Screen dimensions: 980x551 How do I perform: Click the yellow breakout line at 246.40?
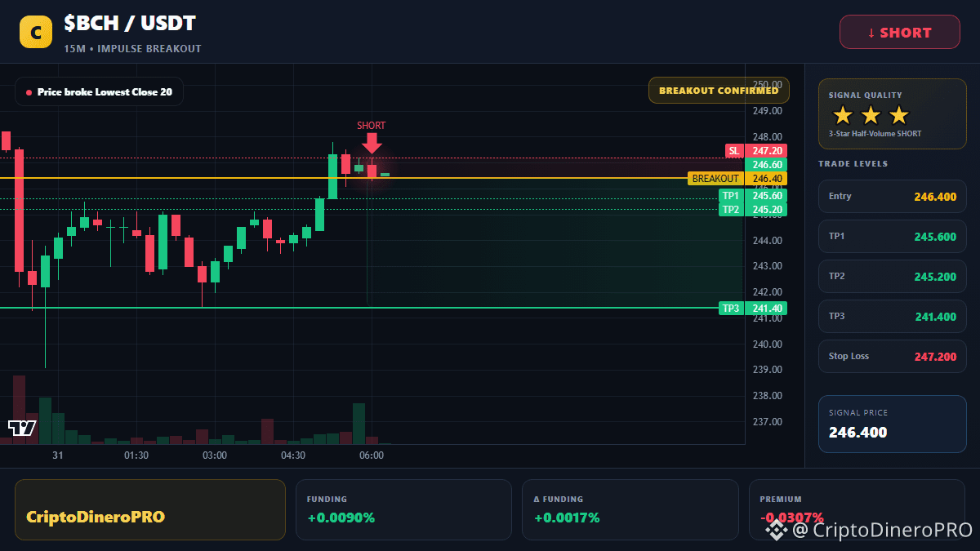pos(343,178)
